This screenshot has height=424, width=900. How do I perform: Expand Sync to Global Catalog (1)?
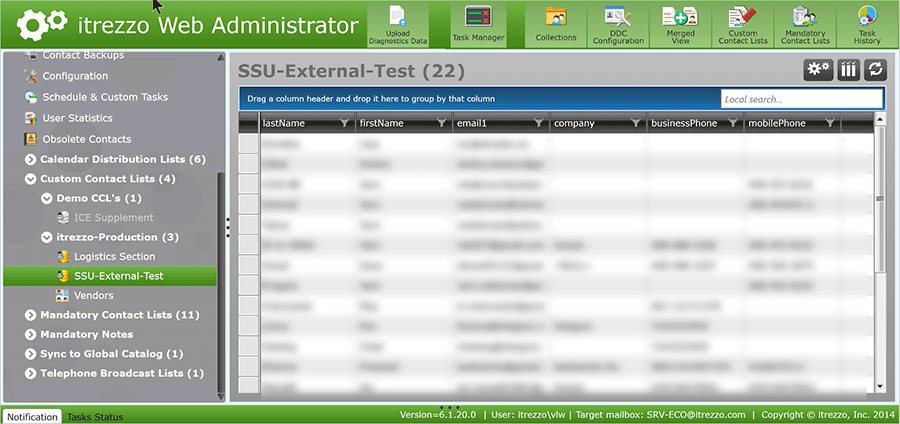30,354
